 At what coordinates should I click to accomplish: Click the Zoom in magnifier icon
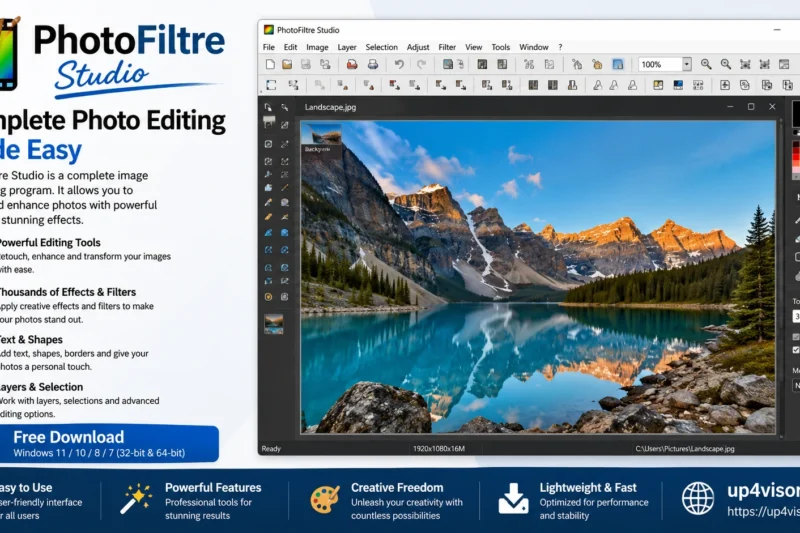[x=706, y=64]
